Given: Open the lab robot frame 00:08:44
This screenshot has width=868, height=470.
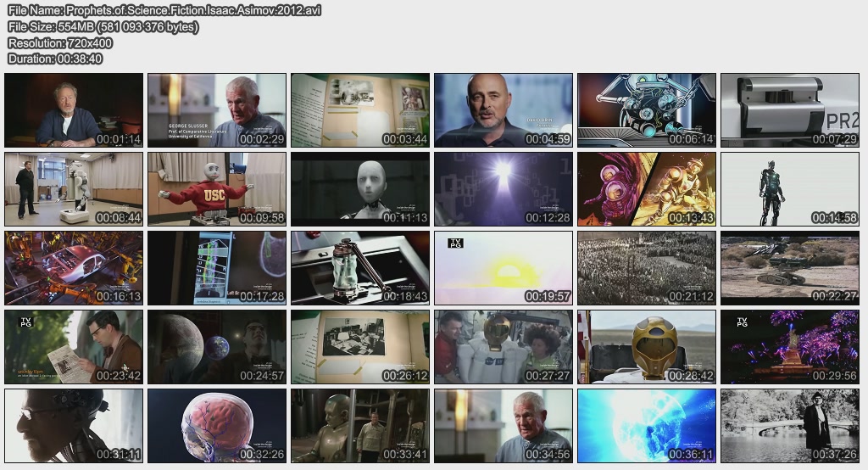Looking at the screenshot, I should 74,189.
